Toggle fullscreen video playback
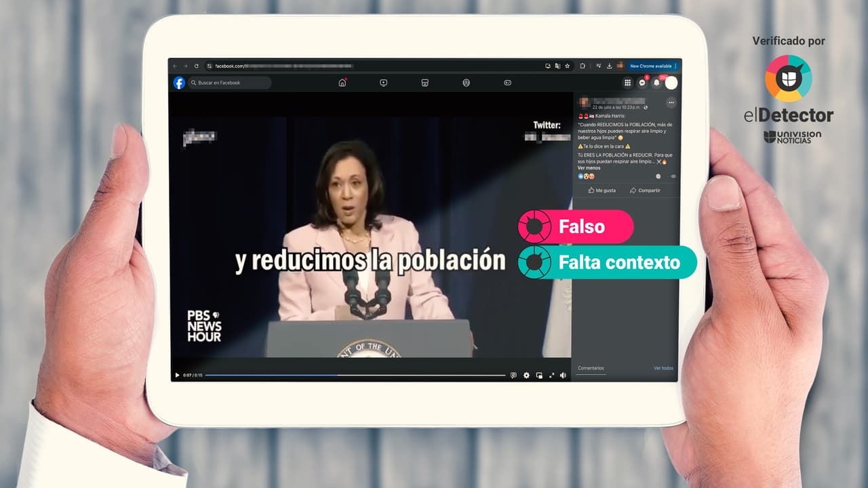 pos(551,373)
